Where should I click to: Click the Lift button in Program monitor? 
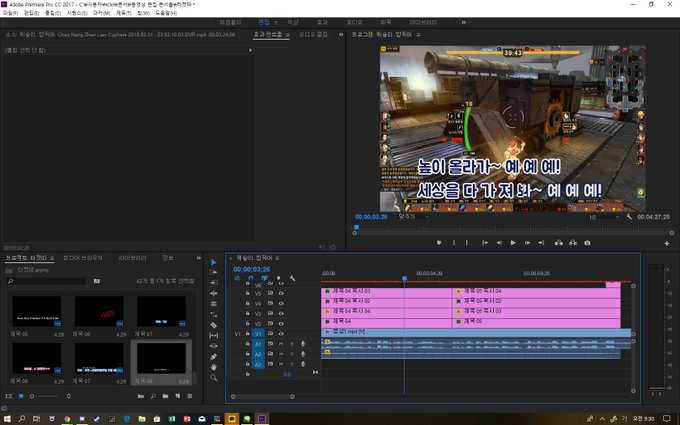click(559, 243)
